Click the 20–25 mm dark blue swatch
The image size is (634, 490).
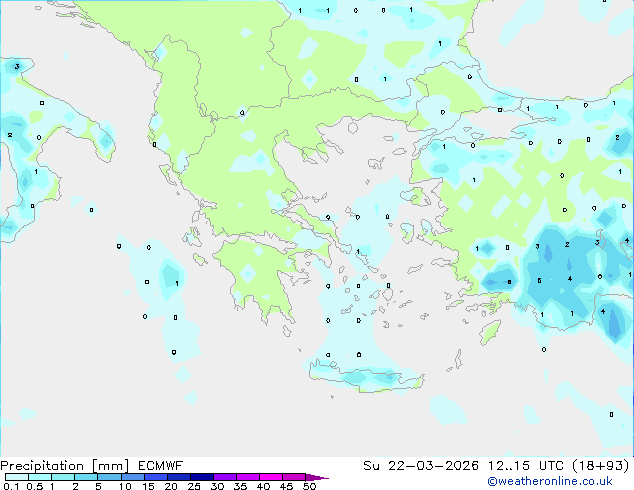click(178, 477)
